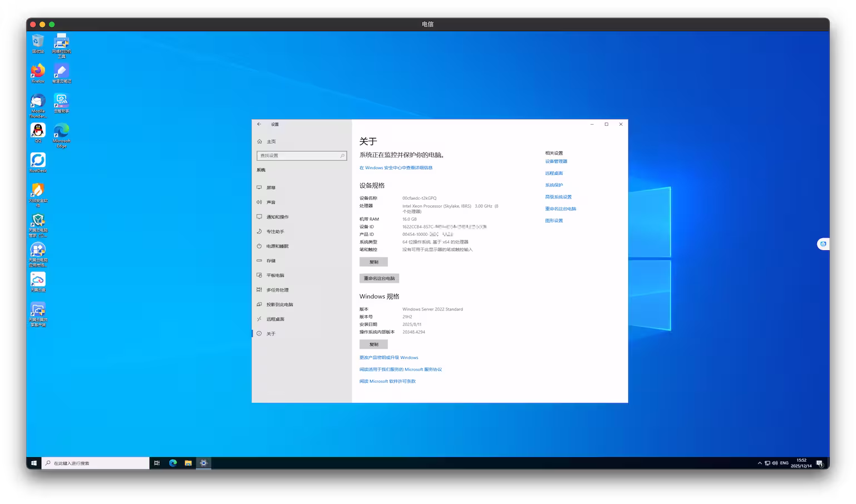Select 存储 in the Settings sidebar
856x504 pixels.
[x=271, y=260]
